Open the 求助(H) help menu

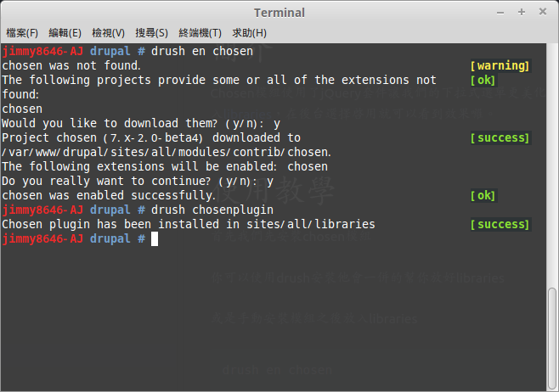pyautogui.click(x=249, y=33)
